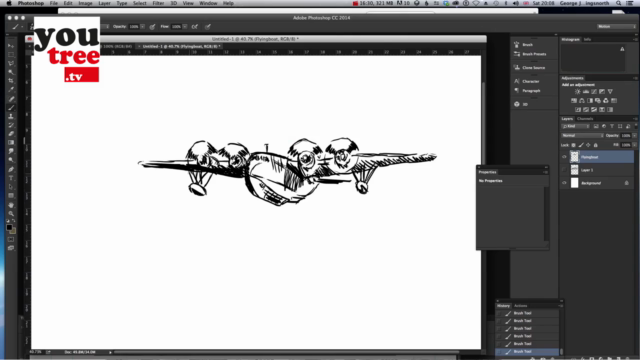The height and width of the screenshot is (360, 640).
Task: Select the Rectangular Marquee tool
Action: (x=11, y=55)
